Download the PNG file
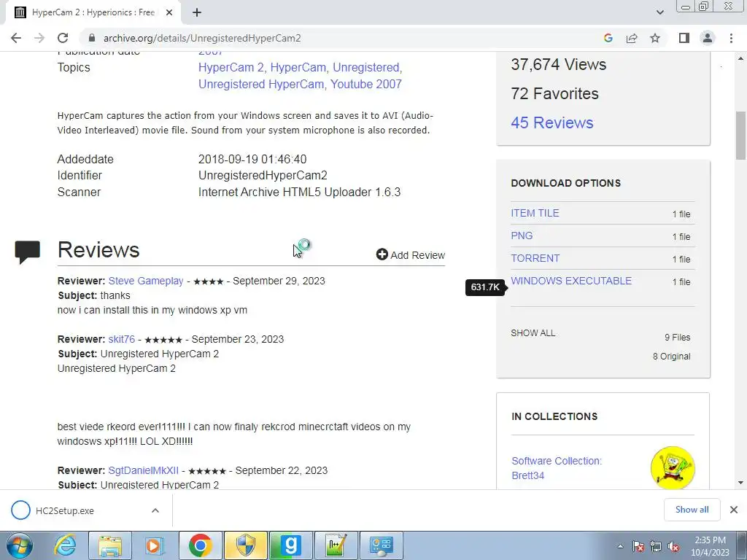747x560 pixels. (x=522, y=236)
